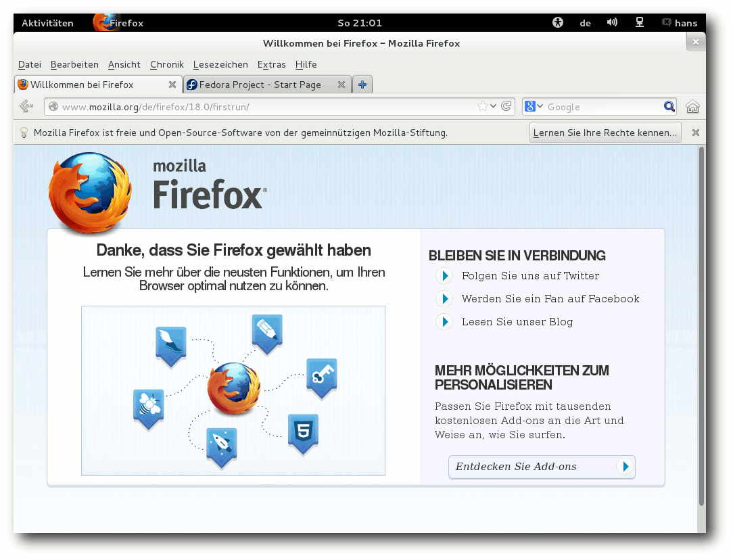
Task: Go to home page via house icon
Action: (692, 107)
